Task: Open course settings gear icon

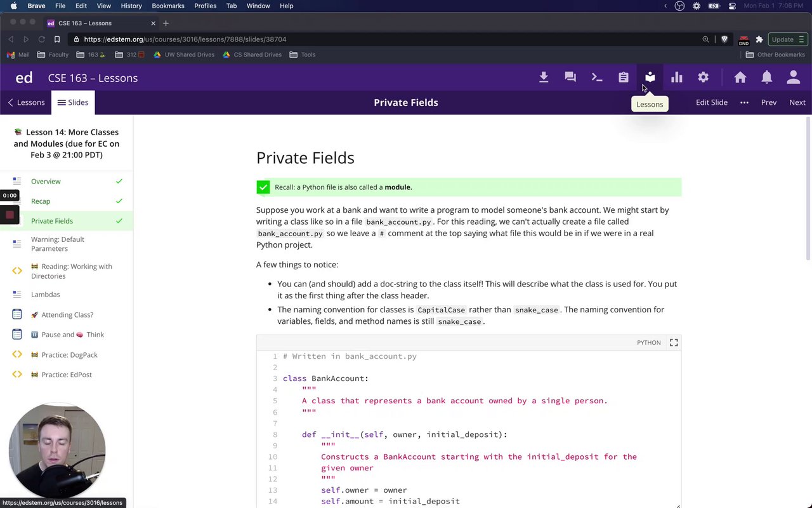Action: 704,77
